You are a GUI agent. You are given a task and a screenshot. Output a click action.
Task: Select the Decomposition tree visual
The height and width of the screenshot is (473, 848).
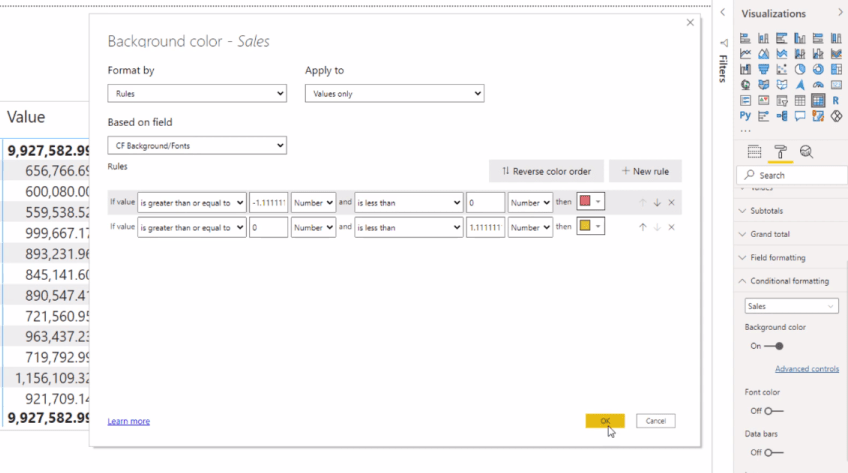(x=781, y=116)
